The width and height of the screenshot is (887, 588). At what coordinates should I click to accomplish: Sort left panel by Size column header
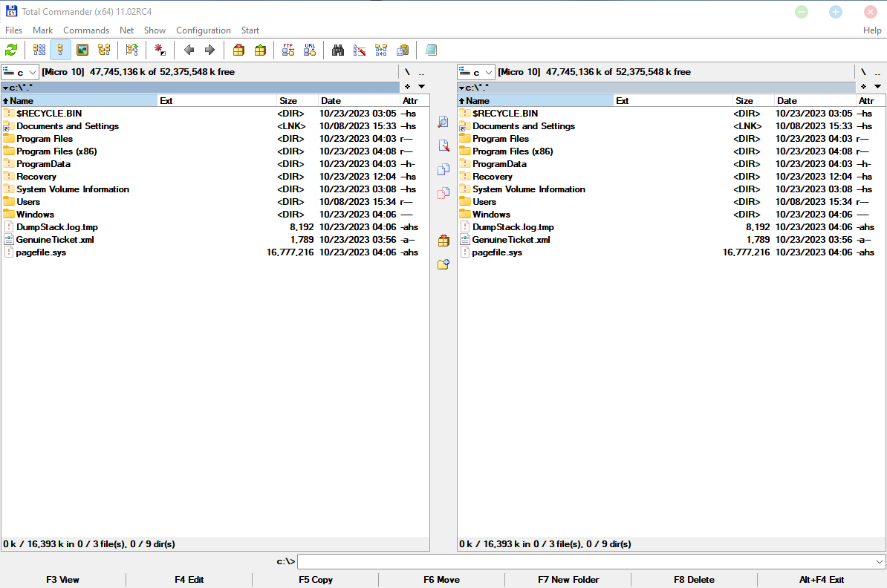point(297,101)
